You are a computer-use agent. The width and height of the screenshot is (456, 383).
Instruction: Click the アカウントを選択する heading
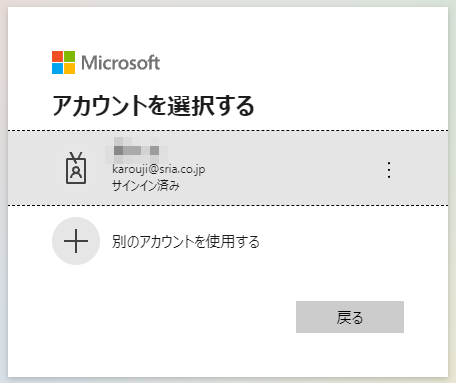153,106
